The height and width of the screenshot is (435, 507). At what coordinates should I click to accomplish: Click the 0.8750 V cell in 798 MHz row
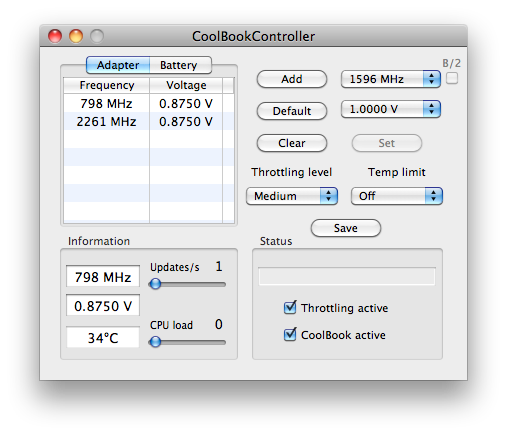click(x=186, y=103)
